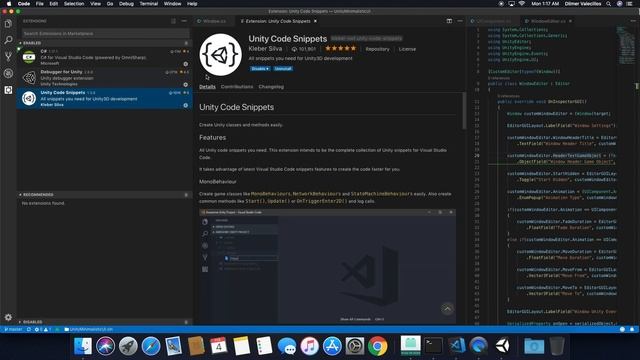
Task: Open the editor more actions ellipsis
Action: [460, 21]
